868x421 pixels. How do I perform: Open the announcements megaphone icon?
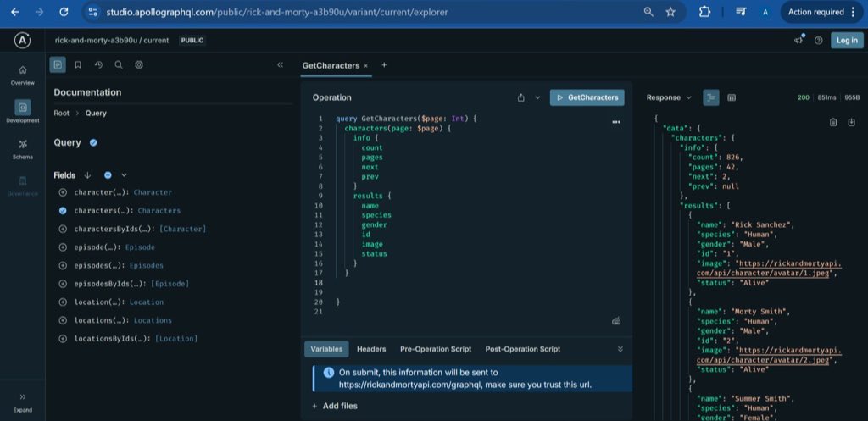click(x=798, y=40)
